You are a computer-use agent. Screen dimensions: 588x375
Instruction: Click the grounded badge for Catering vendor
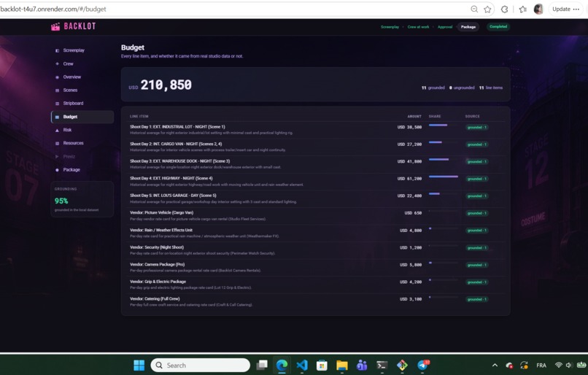coord(476,299)
